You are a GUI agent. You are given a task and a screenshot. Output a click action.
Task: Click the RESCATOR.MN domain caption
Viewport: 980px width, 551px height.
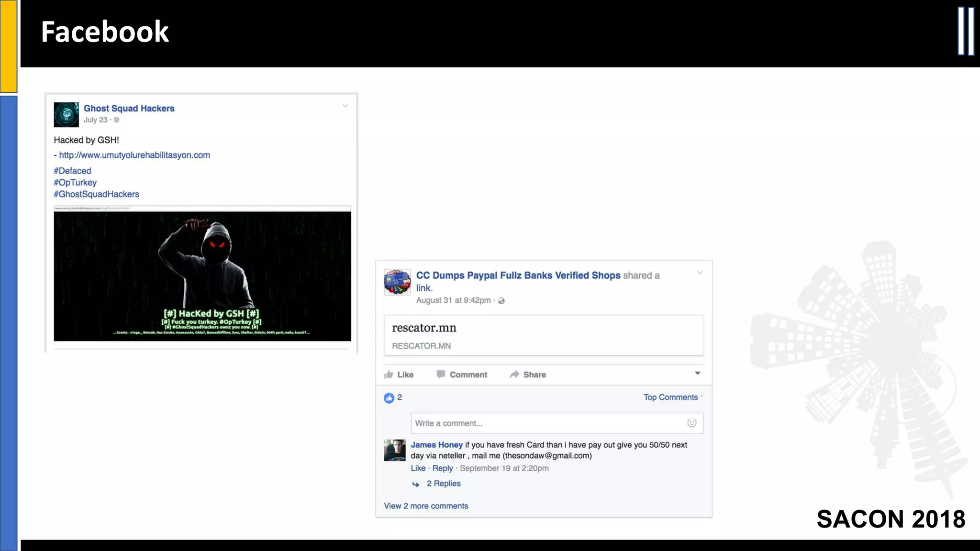coord(421,346)
